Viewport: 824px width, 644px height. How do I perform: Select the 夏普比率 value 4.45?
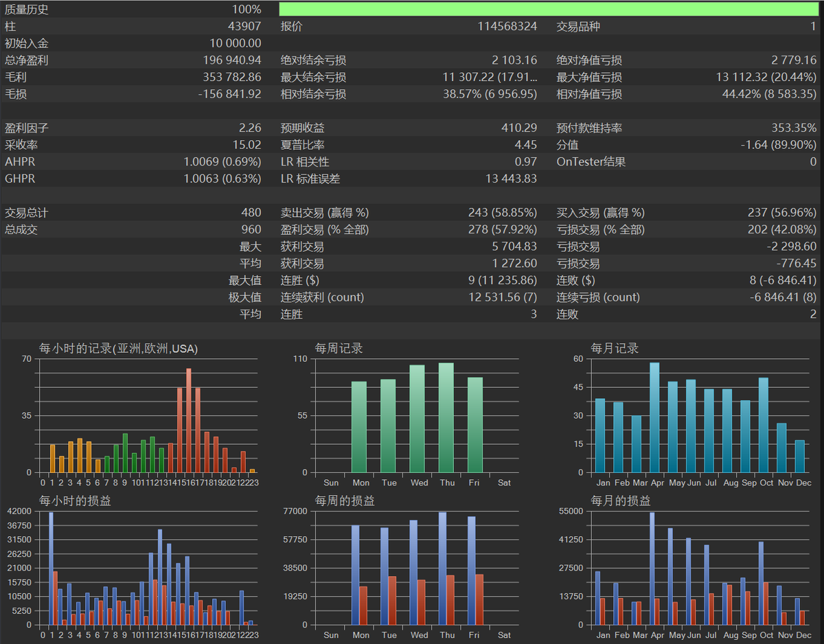[x=526, y=145]
